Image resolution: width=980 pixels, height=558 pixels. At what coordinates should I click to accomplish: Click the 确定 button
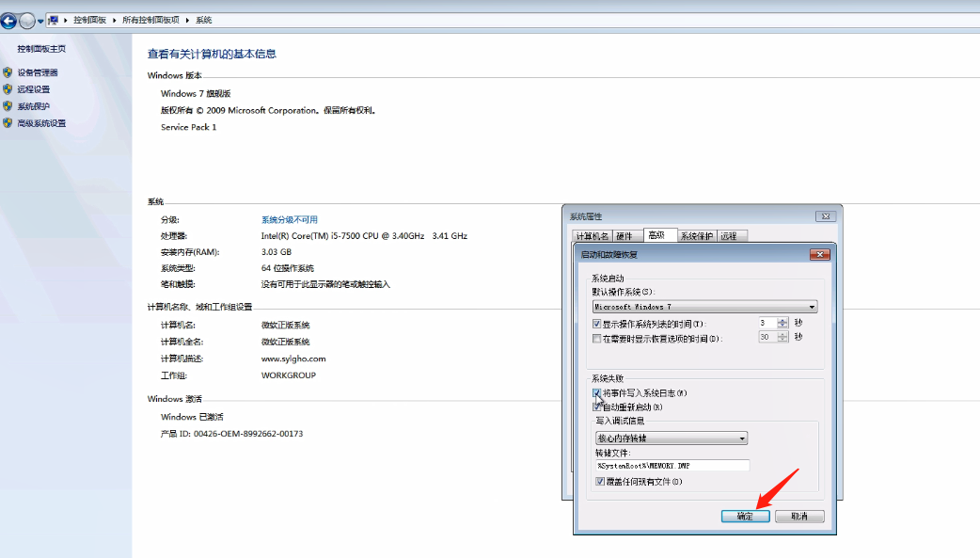pos(745,516)
